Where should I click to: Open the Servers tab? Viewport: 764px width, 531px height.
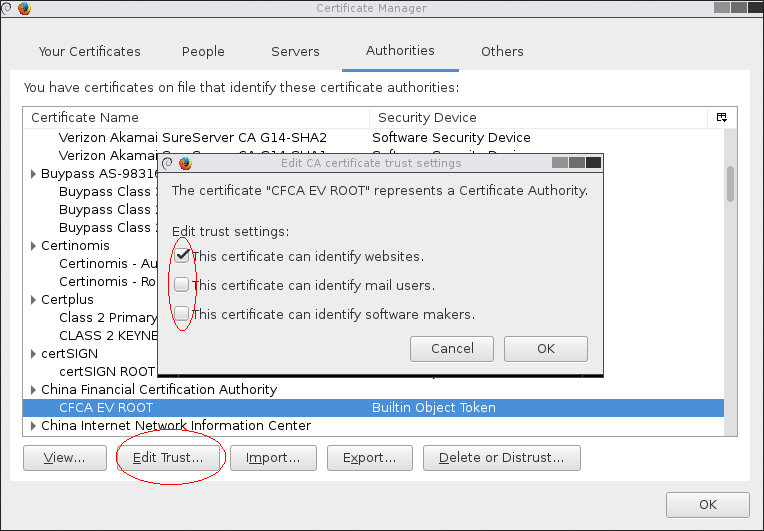pyautogui.click(x=295, y=51)
